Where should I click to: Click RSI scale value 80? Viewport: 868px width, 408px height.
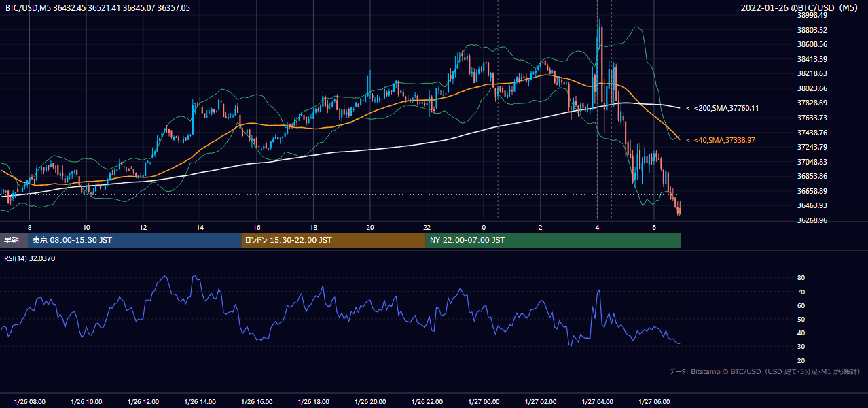(801, 278)
